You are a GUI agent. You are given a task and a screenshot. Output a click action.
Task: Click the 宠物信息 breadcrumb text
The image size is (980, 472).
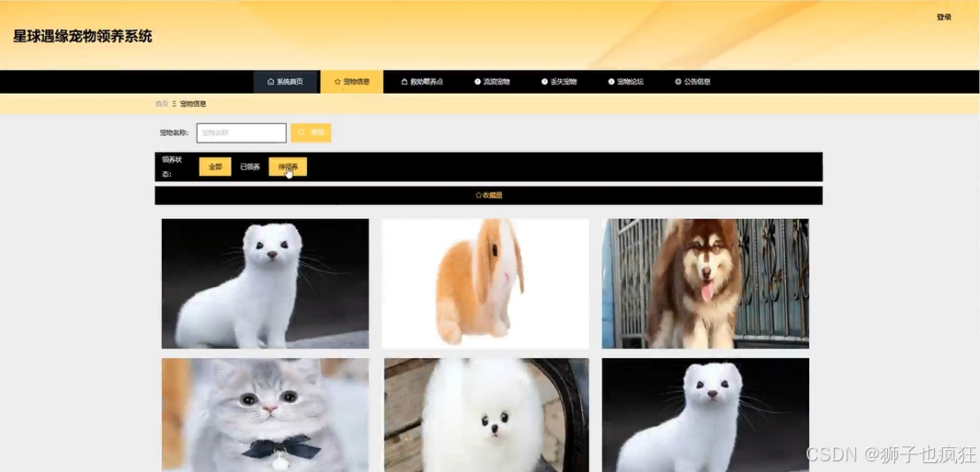193,104
